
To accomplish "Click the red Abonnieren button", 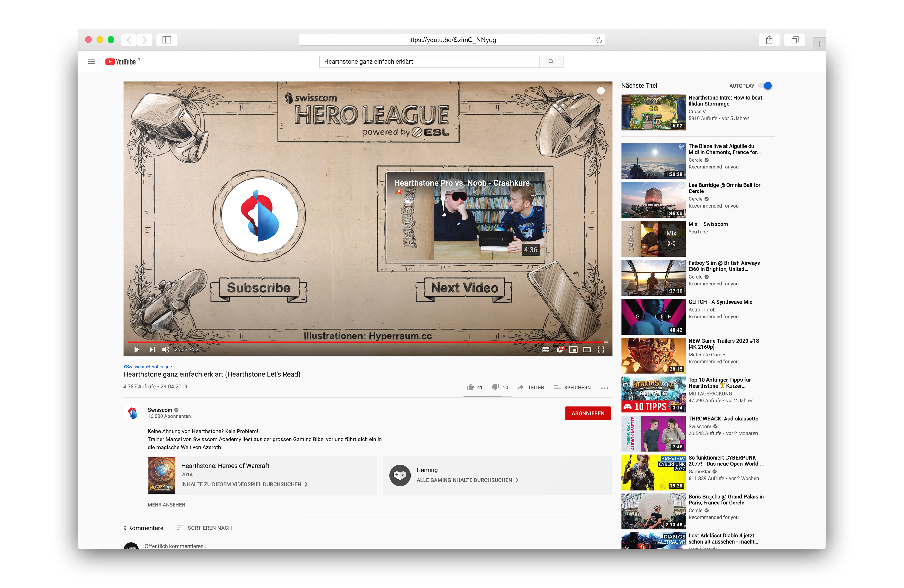I will point(588,413).
